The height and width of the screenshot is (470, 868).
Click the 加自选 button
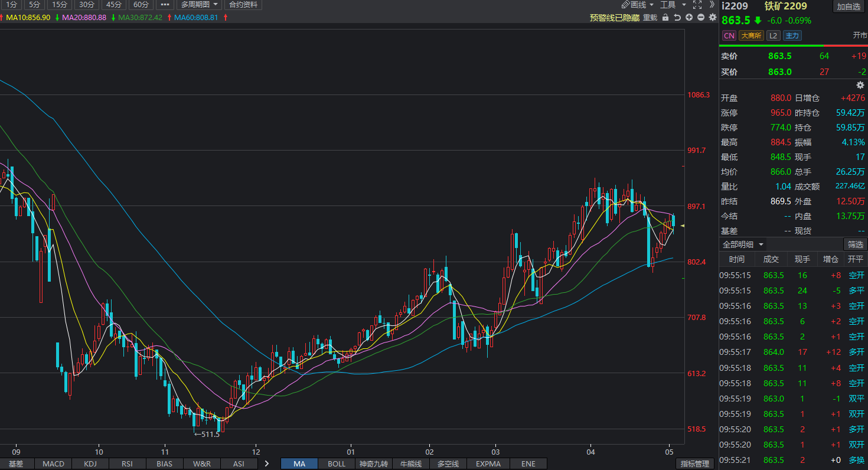[849, 6]
